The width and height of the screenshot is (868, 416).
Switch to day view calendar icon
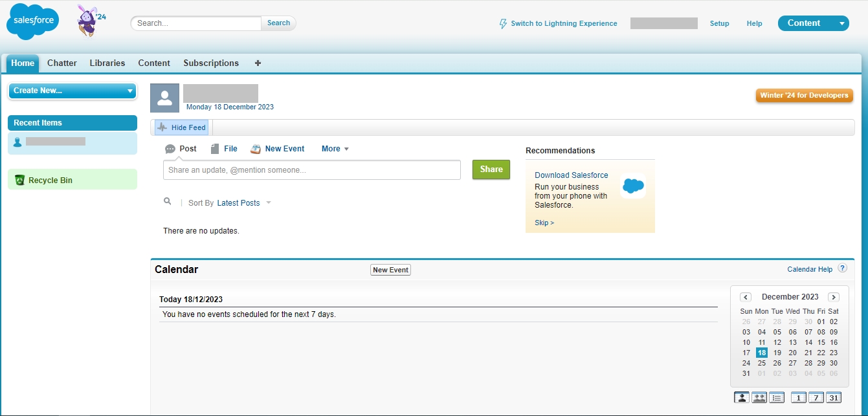pos(799,398)
